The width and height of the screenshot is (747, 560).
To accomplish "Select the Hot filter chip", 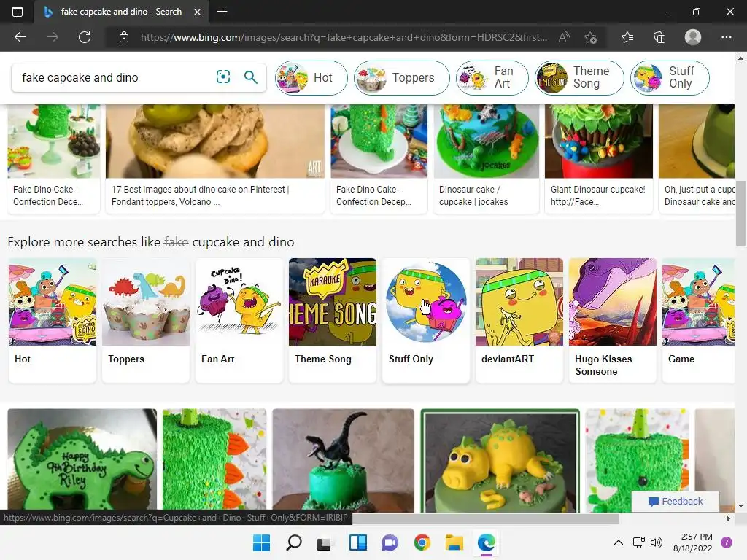I will pos(311,77).
